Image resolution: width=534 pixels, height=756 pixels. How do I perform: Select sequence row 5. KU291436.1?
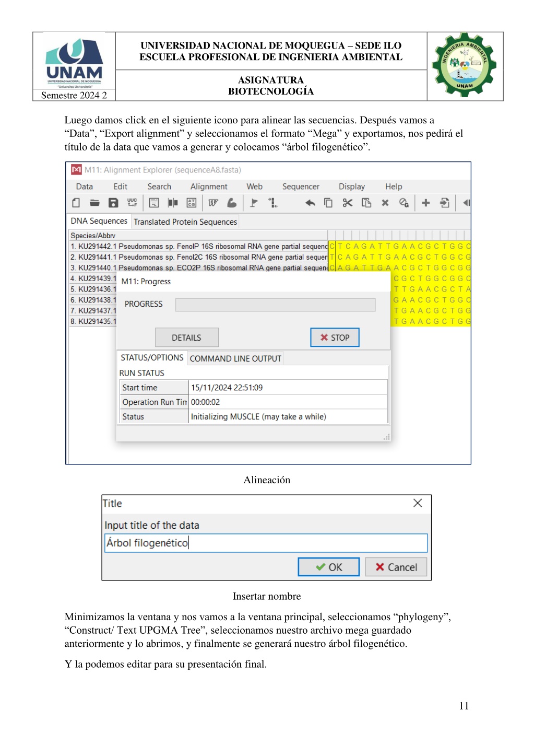click(x=93, y=289)
